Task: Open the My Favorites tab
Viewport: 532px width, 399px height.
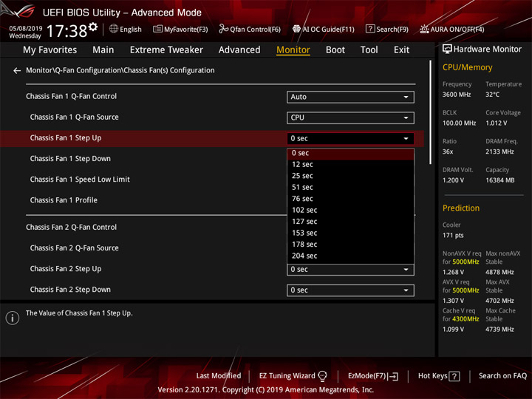Action: tap(50, 50)
